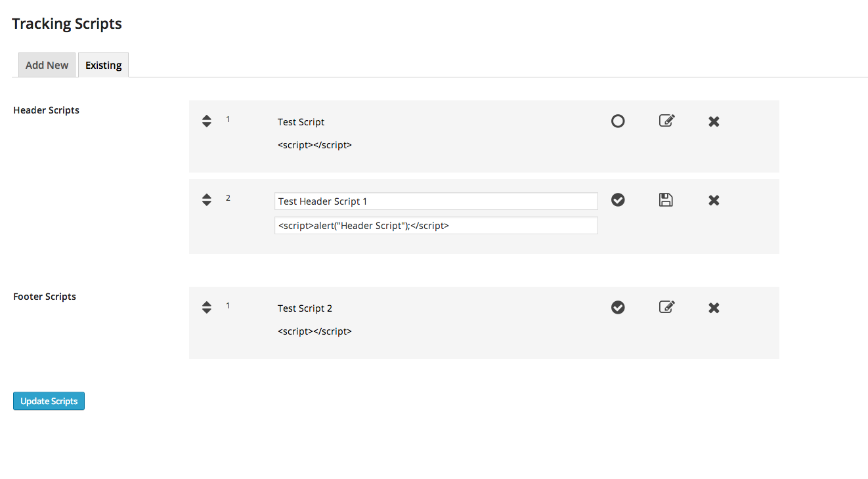Focus the alert Header Script code field

(436, 225)
